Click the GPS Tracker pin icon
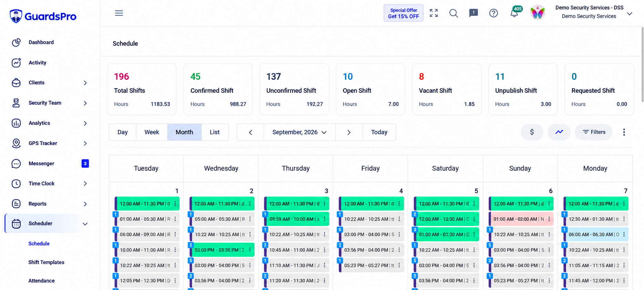 click(16, 143)
